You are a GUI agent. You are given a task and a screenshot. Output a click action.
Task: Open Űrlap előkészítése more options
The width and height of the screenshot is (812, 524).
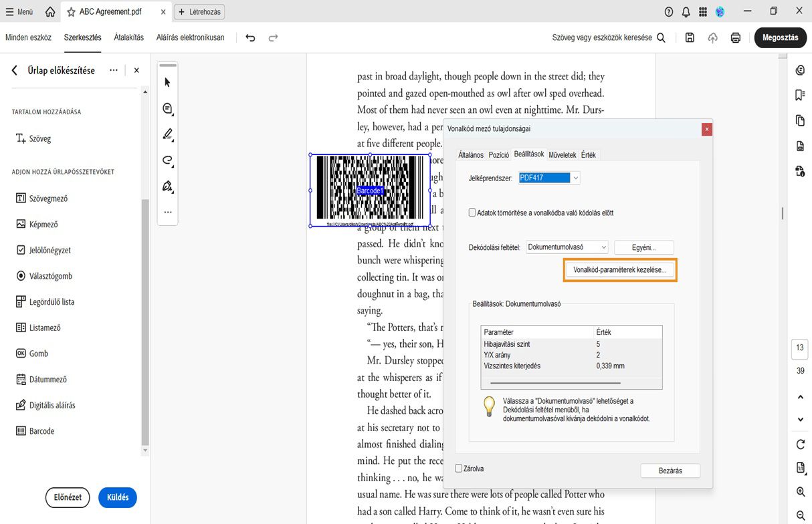pyautogui.click(x=114, y=70)
